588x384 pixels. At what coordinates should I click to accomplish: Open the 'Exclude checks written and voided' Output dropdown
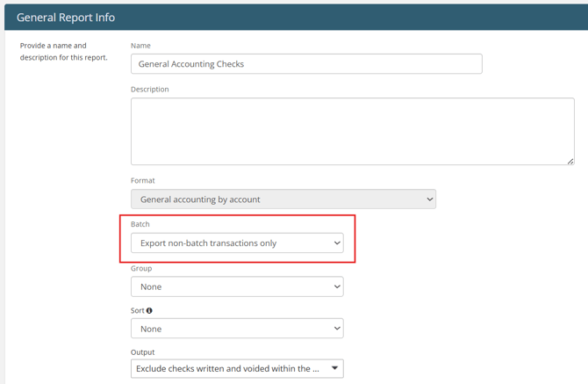coord(237,368)
